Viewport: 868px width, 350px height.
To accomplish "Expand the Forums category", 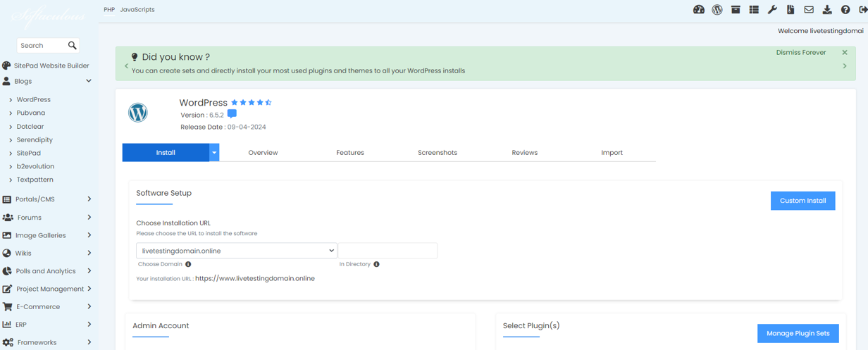I will coord(89,218).
